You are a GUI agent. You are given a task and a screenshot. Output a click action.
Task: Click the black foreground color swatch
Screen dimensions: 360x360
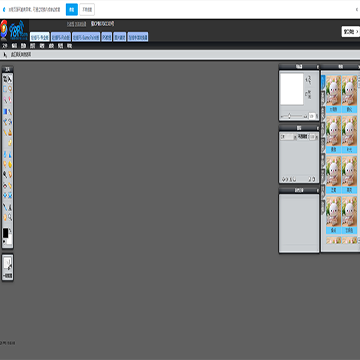(x=6, y=233)
